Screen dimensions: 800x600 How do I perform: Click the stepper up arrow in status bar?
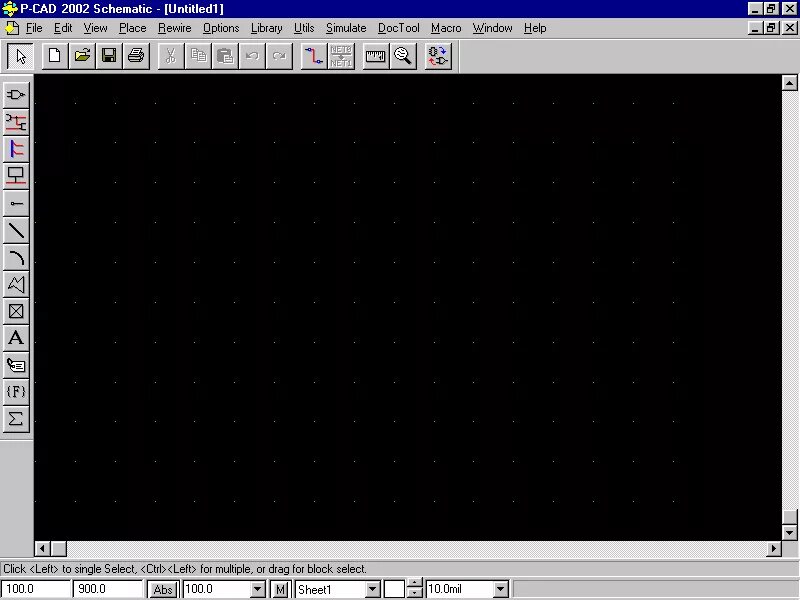[x=415, y=584]
